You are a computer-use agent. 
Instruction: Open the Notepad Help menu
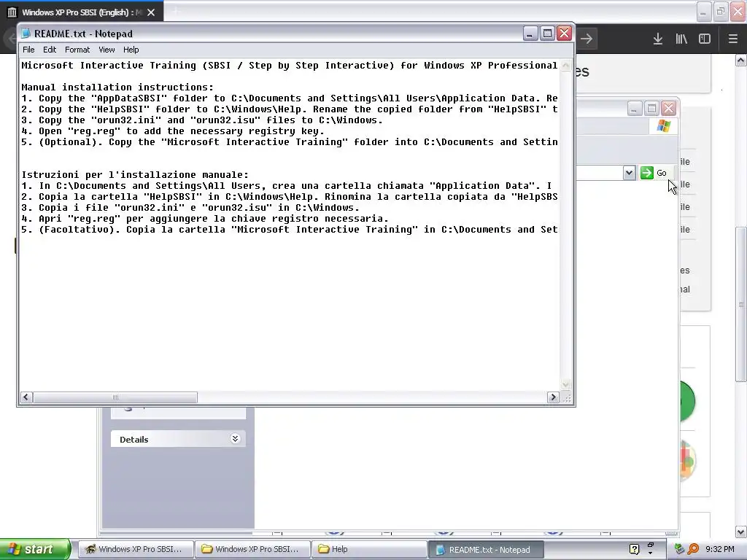pos(131,50)
